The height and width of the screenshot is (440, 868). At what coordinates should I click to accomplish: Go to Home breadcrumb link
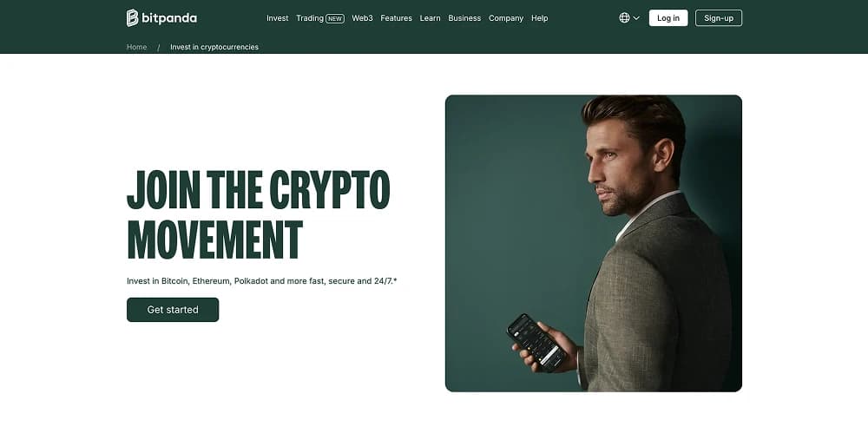(x=137, y=47)
